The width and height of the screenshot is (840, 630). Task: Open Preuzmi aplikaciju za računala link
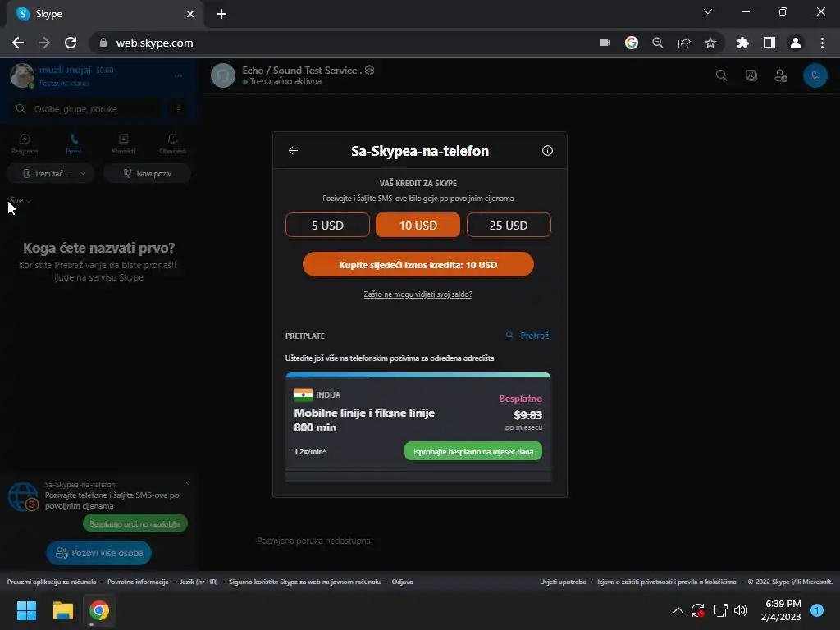pos(52,582)
